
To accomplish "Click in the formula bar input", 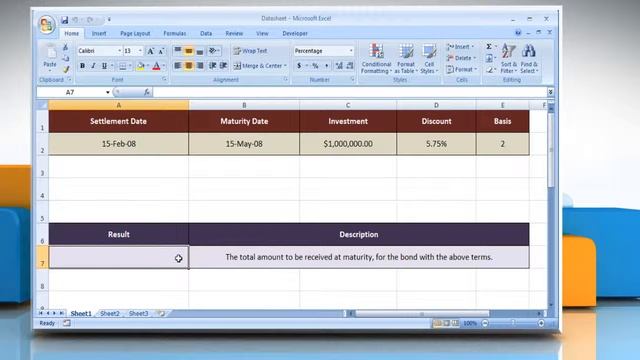I will [x=350, y=92].
